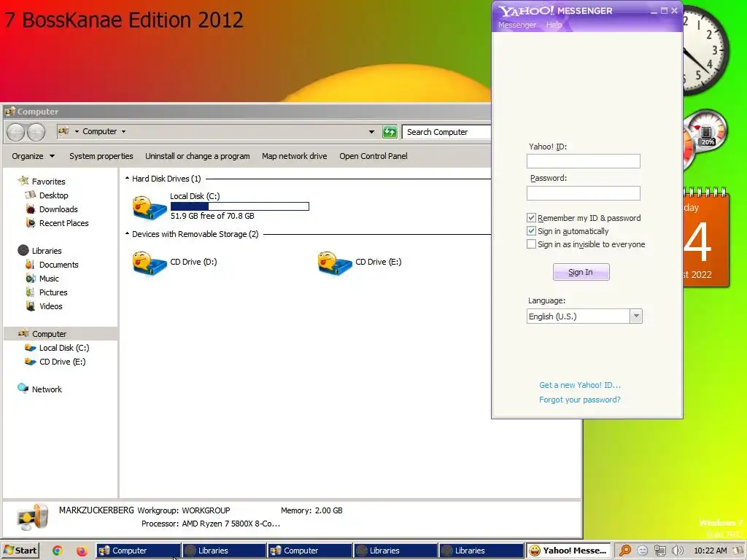Click the green Refresh icon in address bar
This screenshot has height=560, width=747.
click(390, 132)
